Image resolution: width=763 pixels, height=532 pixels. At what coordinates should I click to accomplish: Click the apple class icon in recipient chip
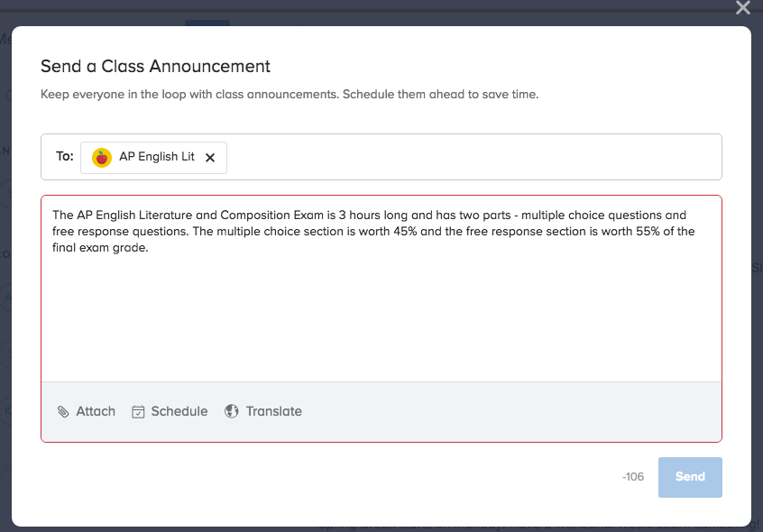coord(102,157)
